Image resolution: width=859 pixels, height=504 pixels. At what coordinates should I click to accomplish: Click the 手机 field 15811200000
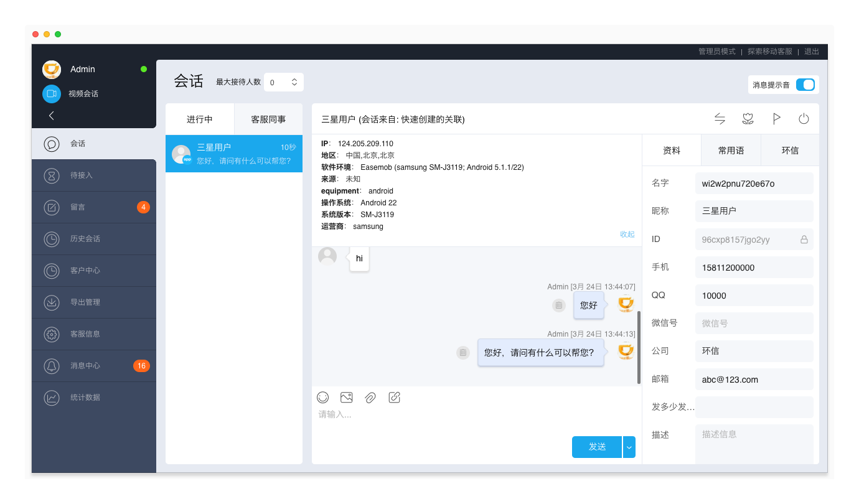[754, 268]
